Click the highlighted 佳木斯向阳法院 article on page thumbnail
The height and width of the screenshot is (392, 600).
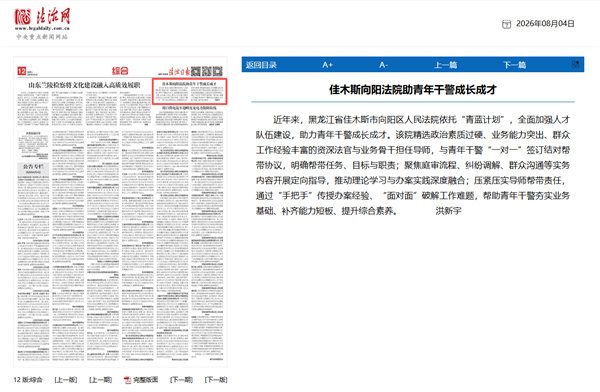(x=190, y=91)
